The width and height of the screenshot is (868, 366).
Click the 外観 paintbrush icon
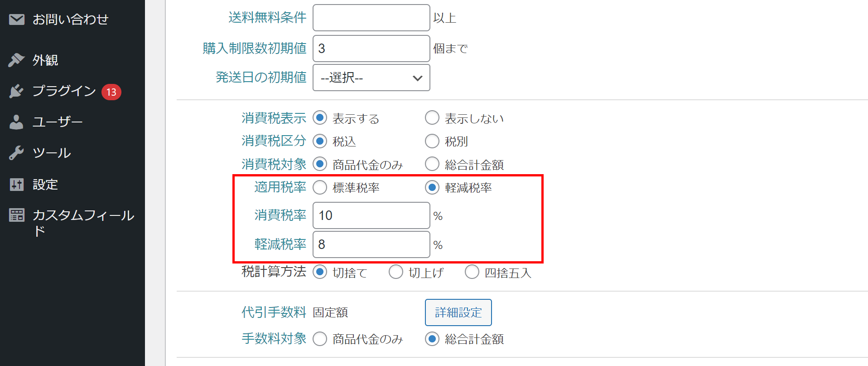(x=17, y=60)
